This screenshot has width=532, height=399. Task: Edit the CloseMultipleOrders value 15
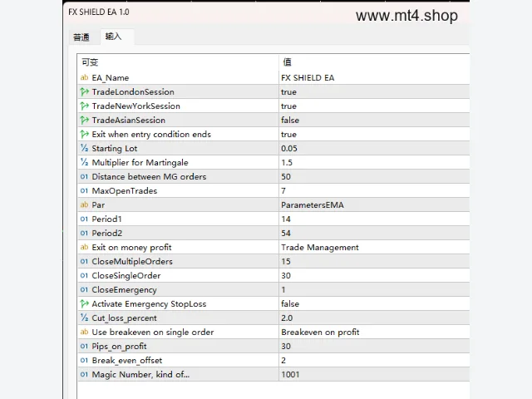pyautogui.click(x=374, y=261)
